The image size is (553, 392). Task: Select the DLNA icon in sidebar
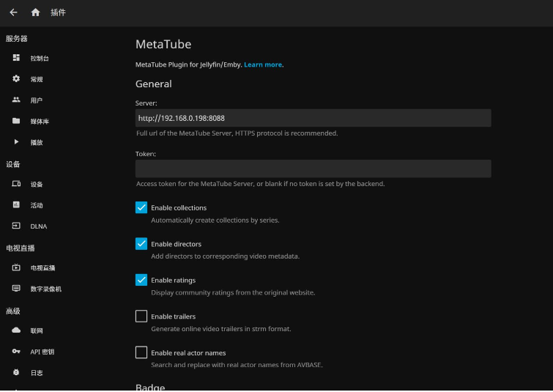[16, 226]
